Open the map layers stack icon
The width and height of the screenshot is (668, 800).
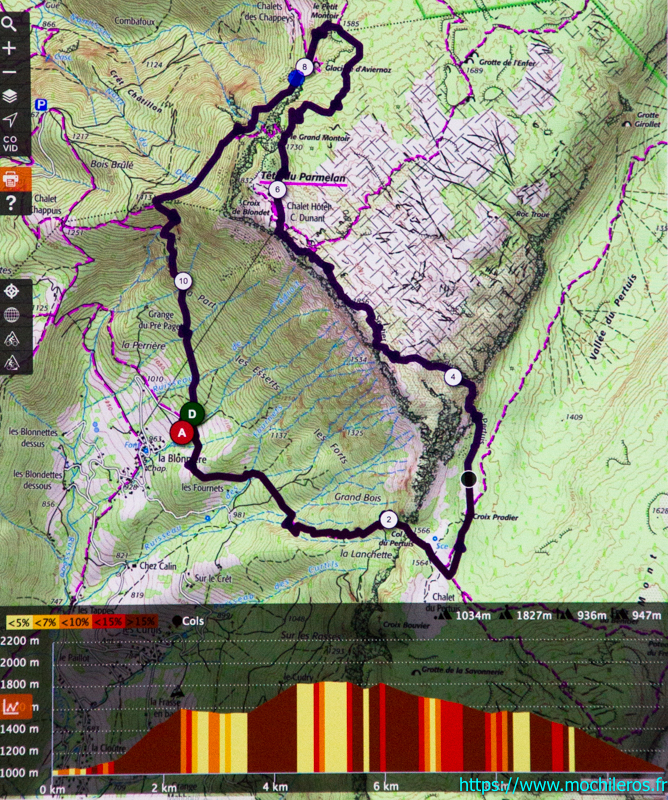[10, 95]
